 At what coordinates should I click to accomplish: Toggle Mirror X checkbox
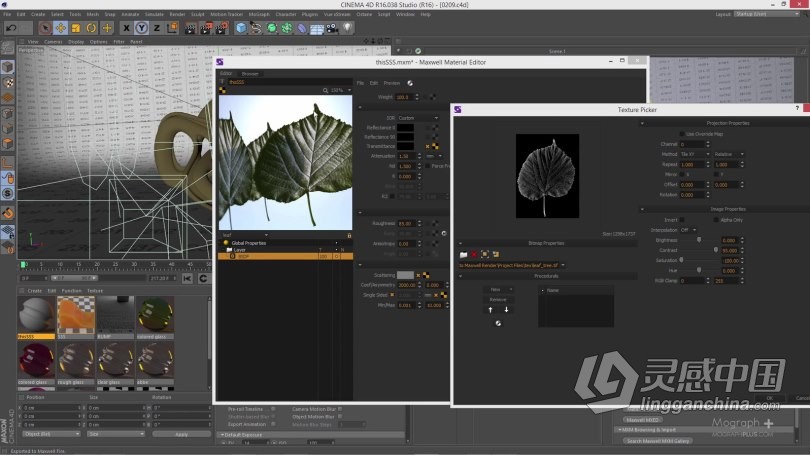click(x=682, y=175)
